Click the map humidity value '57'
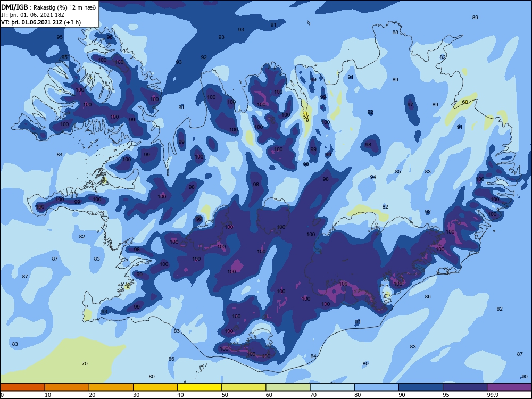532x399 pixels. coord(306,117)
